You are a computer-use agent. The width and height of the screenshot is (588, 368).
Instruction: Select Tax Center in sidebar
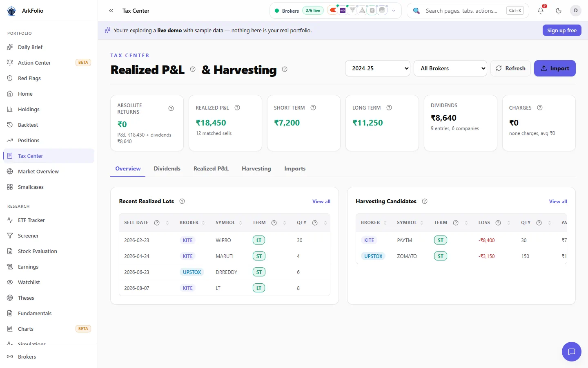(49, 156)
